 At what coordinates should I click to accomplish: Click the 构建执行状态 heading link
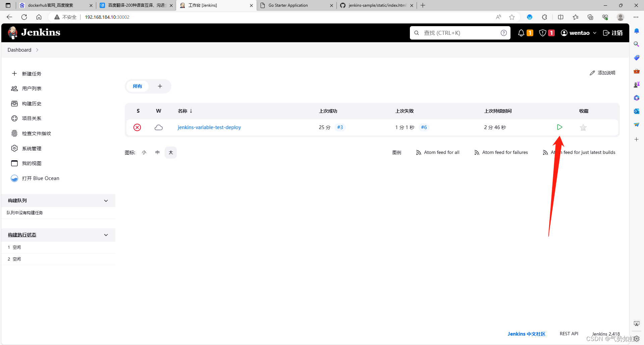tap(22, 235)
